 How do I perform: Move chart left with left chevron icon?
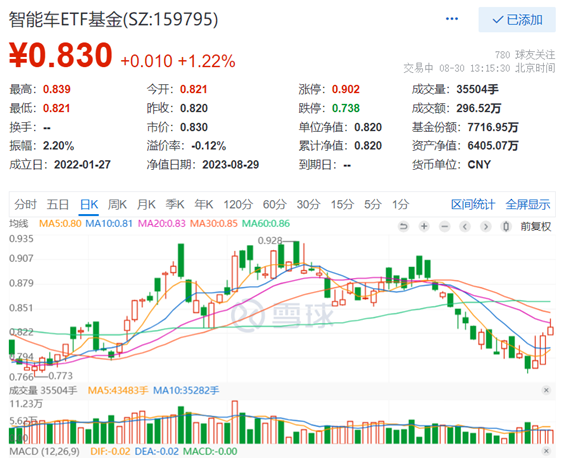(x=465, y=227)
